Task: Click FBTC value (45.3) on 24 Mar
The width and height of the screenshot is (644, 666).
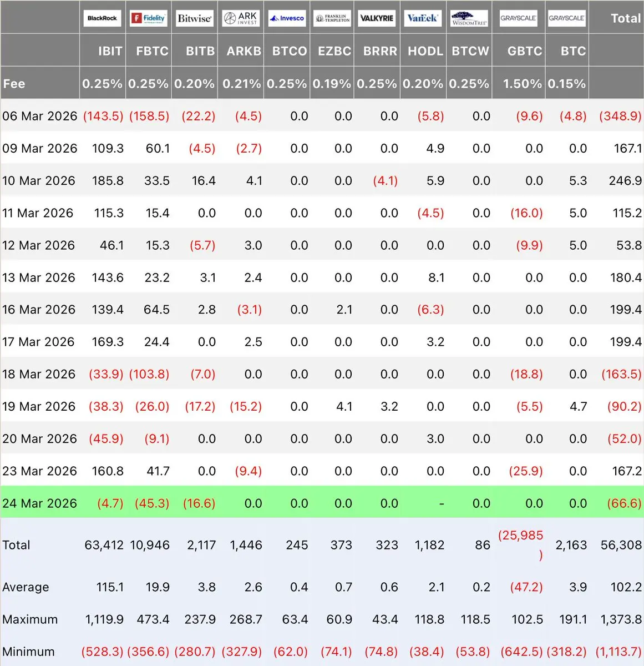Action: [153, 503]
